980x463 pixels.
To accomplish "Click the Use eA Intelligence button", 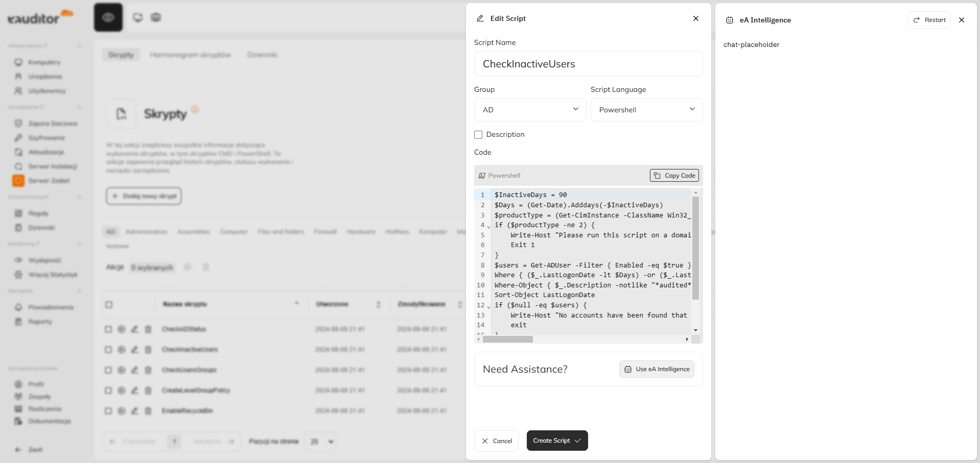I will tap(657, 369).
